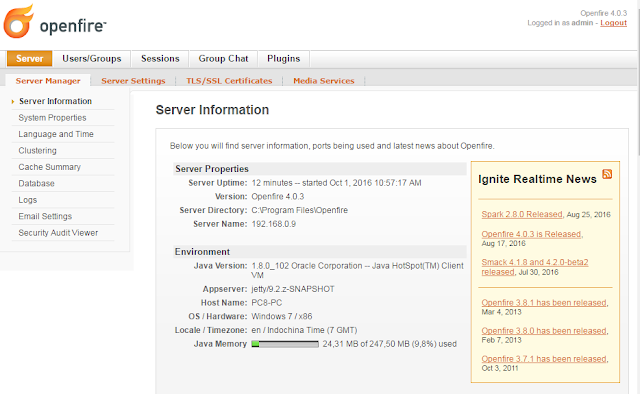Click Java version value '1.8.0_102 Oracle Corporation'

click(307, 266)
